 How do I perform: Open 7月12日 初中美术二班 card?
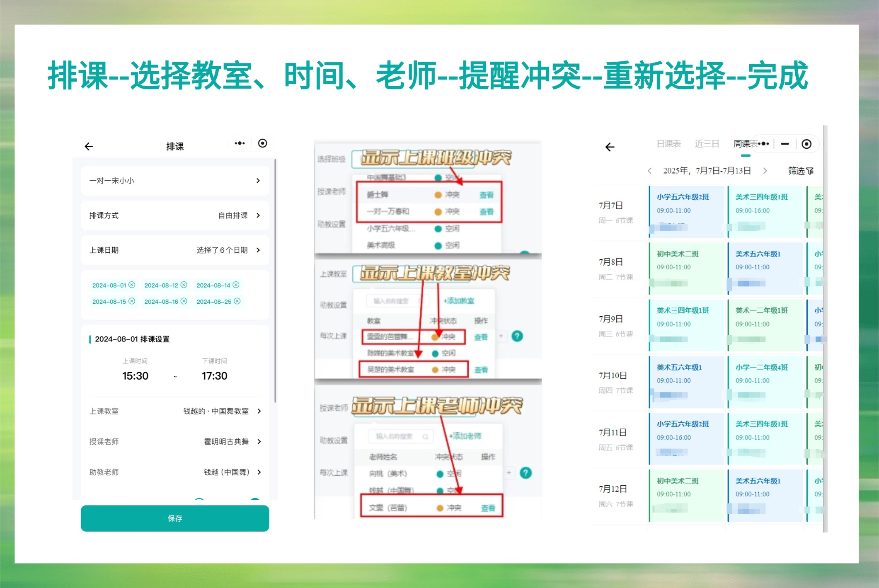[686, 496]
